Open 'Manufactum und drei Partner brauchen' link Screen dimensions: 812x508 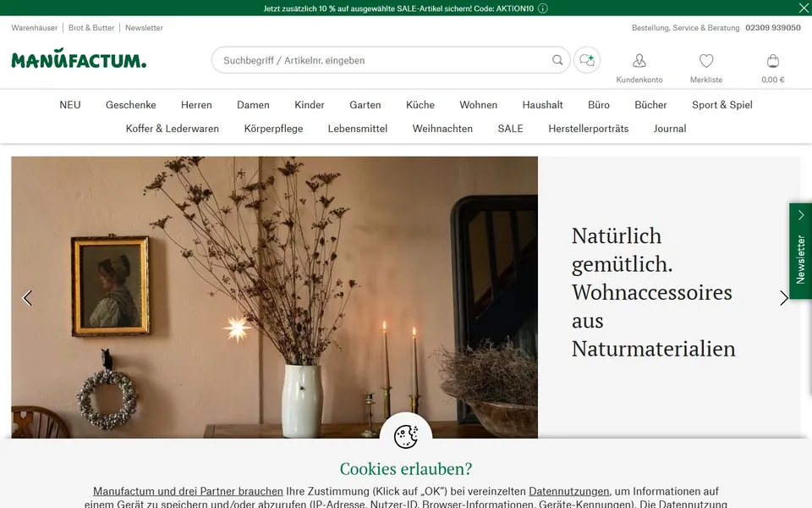pyautogui.click(x=188, y=491)
